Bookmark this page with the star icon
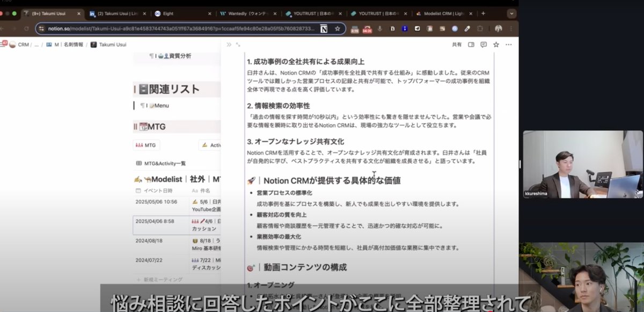This screenshot has width=644, height=312. coord(338,28)
